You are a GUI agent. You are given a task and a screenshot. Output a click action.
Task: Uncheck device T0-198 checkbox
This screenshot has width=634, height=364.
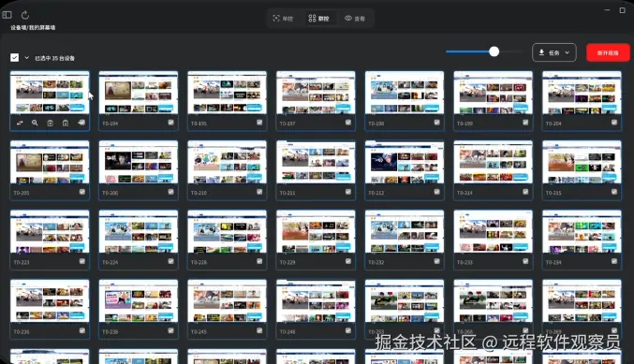click(x=436, y=123)
